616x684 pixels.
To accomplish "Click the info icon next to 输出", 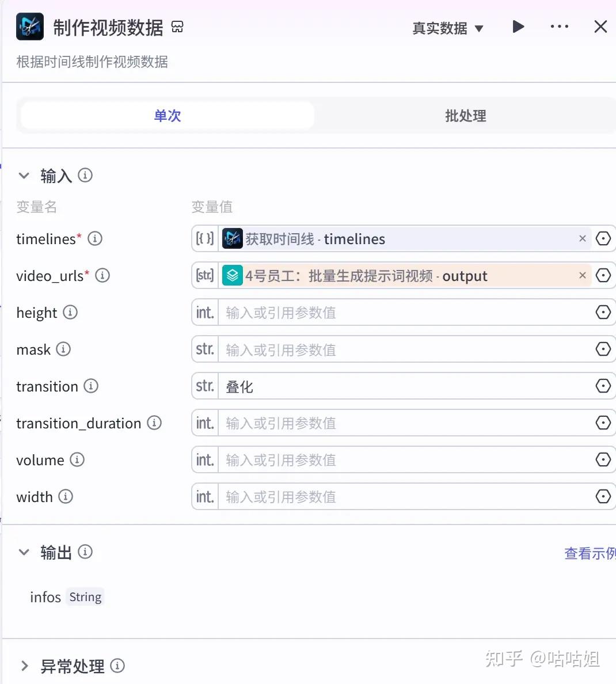I will click(x=85, y=552).
